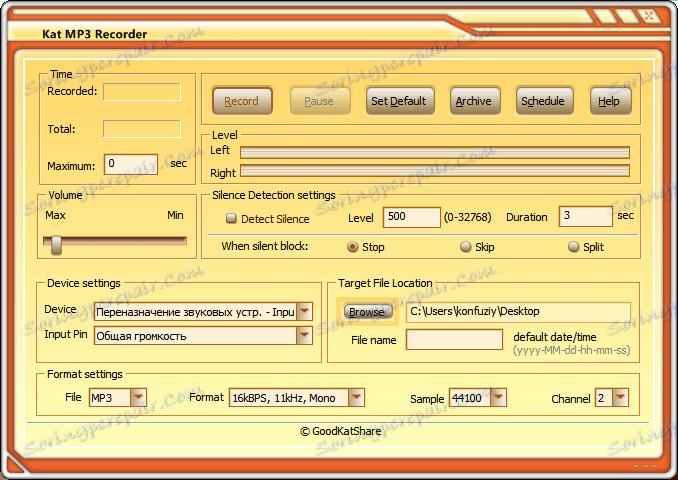Browse for target file location
678x480 pixels.
[x=367, y=312]
